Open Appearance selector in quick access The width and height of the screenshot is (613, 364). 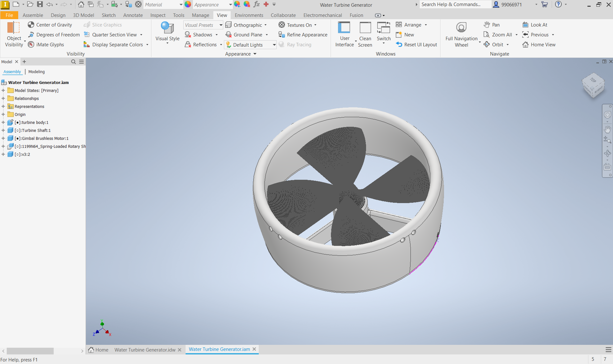(x=213, y=4)
